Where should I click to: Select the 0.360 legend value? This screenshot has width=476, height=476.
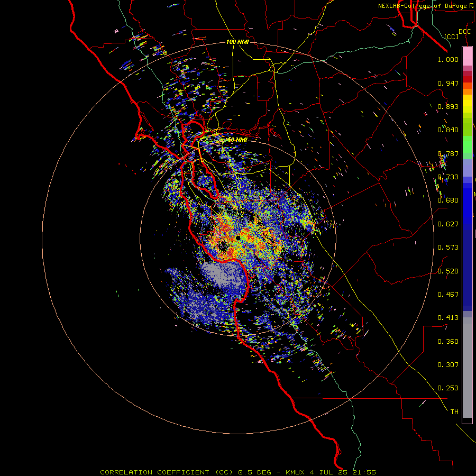pos(448,342)
